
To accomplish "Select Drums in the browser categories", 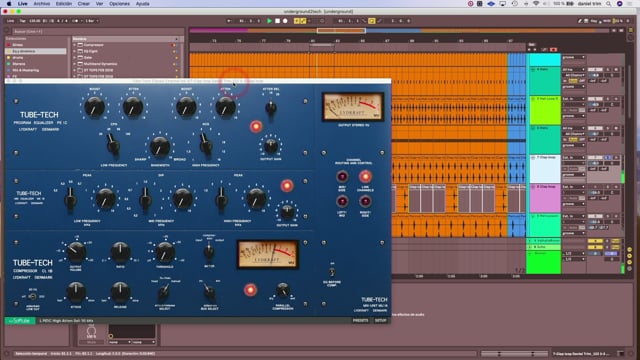I will (x=18, y=58).
